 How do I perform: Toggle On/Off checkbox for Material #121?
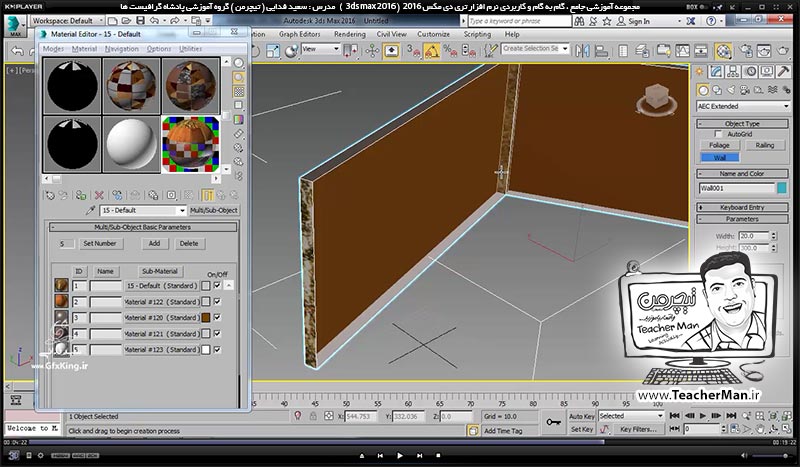click(x=217, y=333)
